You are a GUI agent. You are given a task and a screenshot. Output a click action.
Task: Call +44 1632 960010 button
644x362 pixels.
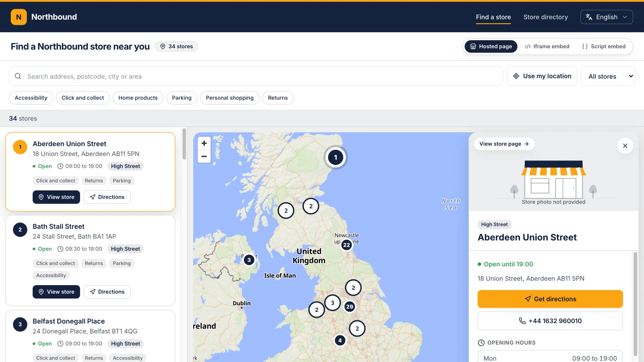point(550,321)
